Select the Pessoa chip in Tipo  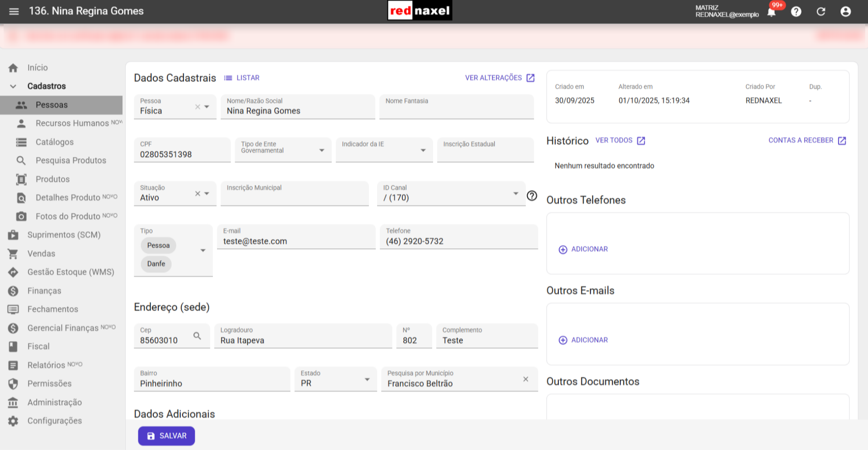pos(158,246)
